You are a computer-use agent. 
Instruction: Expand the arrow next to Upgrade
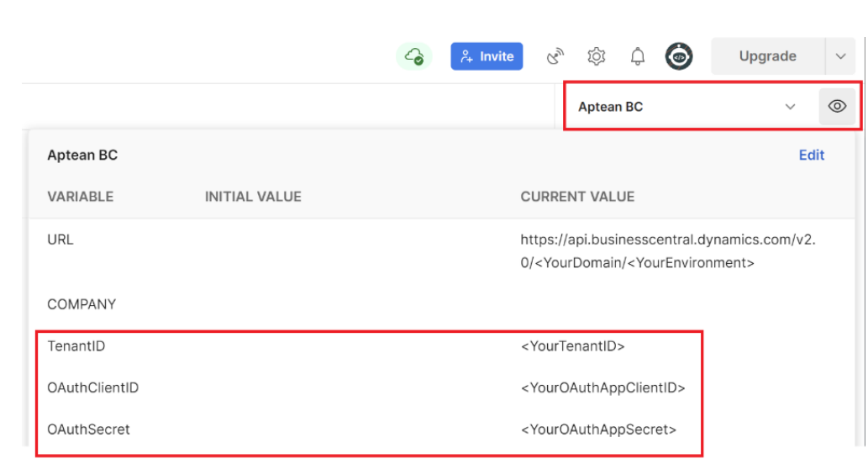click(840, 56)
